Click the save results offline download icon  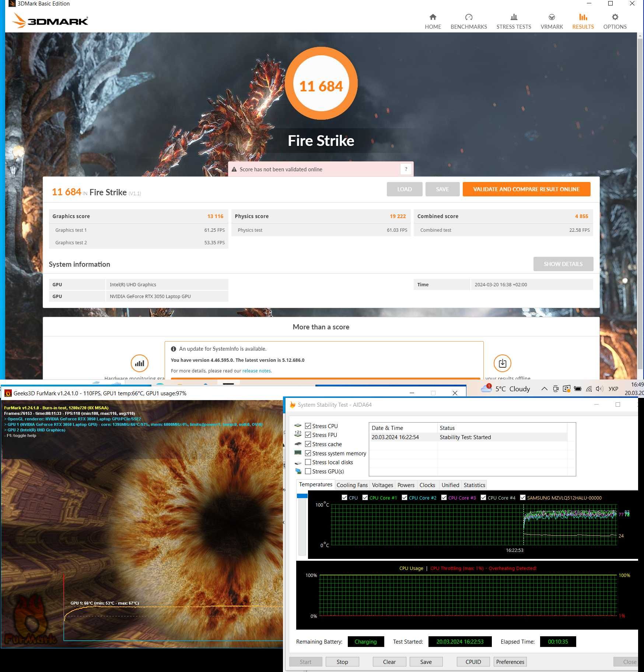(502, 363)
